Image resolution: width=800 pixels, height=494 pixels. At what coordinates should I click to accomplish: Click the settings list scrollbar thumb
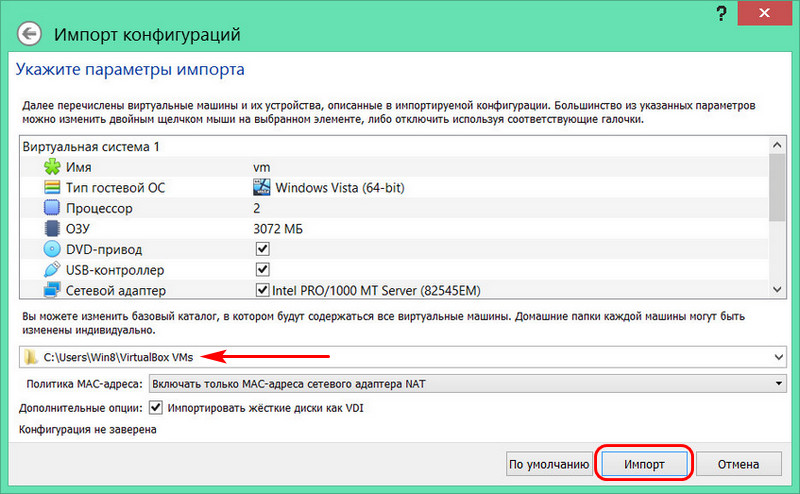coord(777,188)
